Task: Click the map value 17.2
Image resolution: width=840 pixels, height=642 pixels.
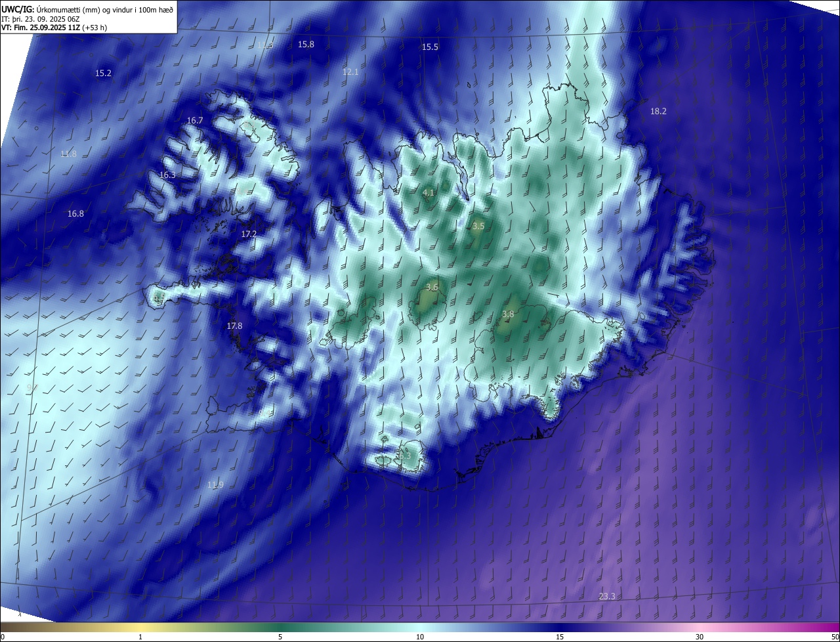Action: point(249,234)
